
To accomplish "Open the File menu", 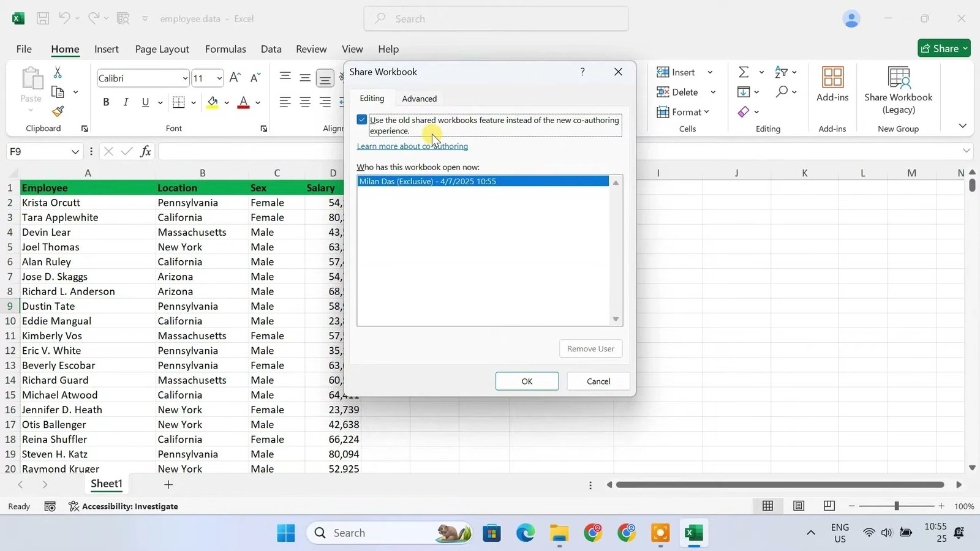I will click(x=24, y=49).
